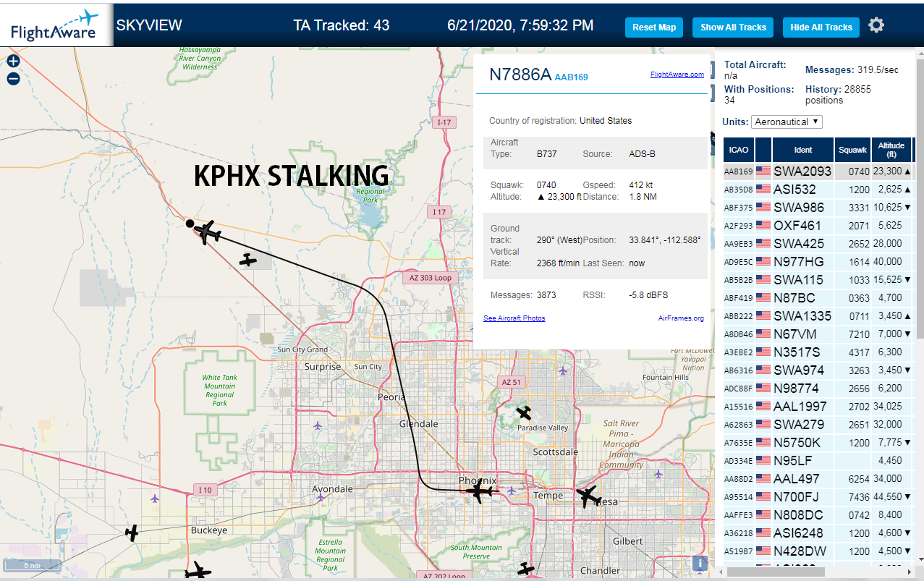
Task: Open See Aircraft Photos link
Action: (514, 318)
